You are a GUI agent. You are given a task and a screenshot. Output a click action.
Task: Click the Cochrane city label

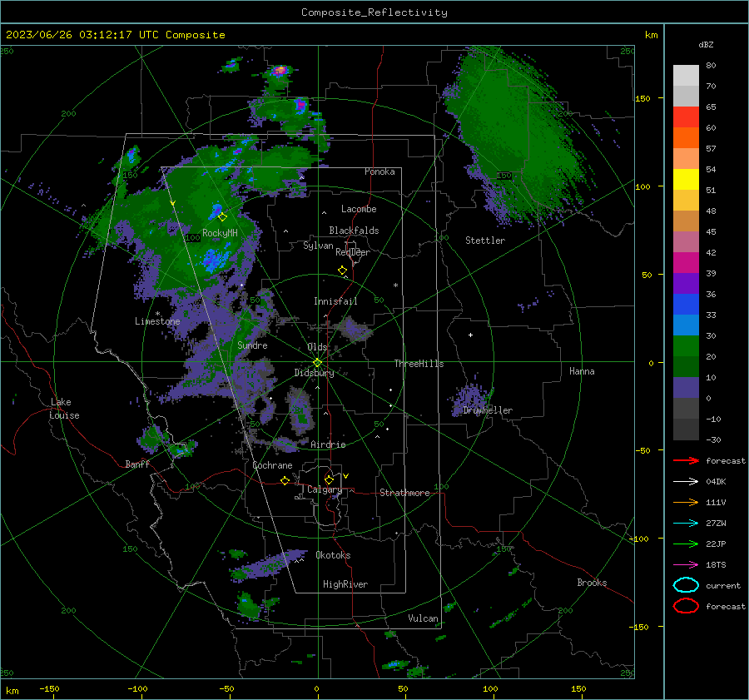click(272, 465)
